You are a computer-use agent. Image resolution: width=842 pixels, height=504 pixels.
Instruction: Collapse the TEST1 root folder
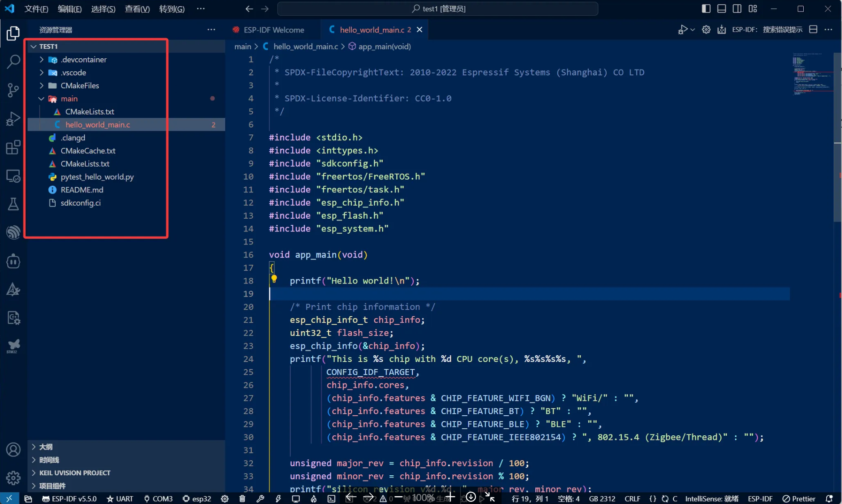(x=33, y=46)
